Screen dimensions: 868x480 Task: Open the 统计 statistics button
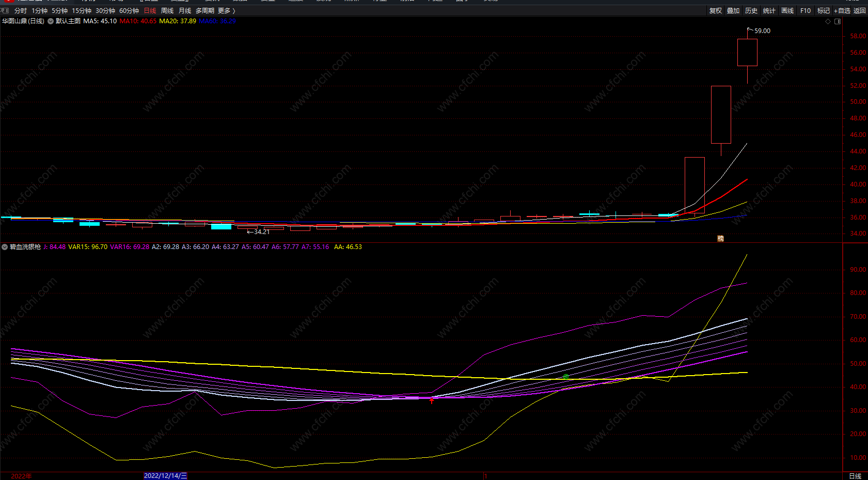(x=769, y=11)
